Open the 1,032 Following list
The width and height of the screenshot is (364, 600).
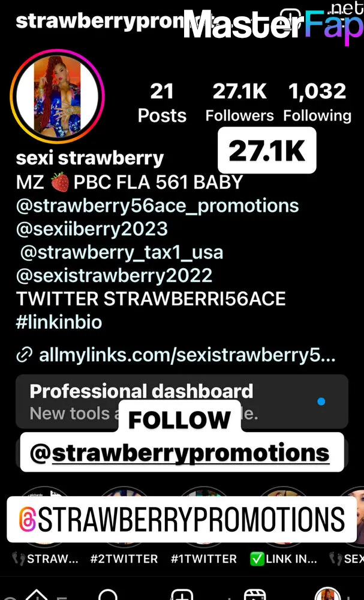(x=317, y=103)
